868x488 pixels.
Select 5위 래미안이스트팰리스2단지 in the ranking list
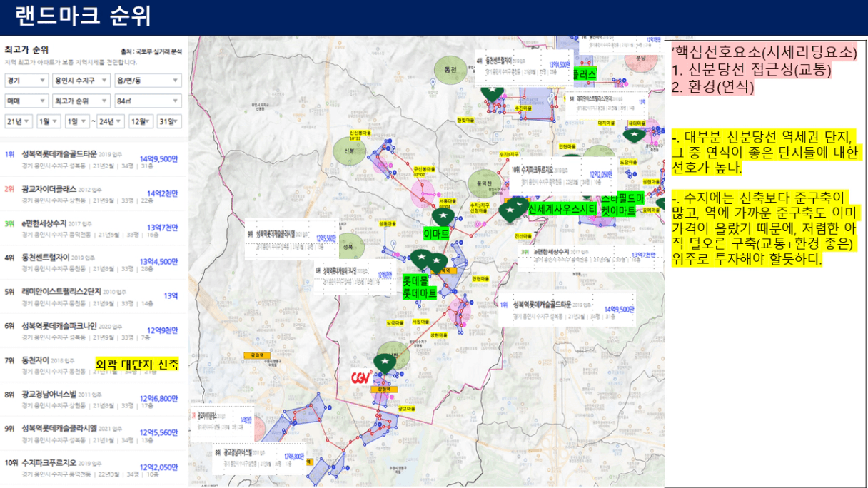(x=91, y=295)
